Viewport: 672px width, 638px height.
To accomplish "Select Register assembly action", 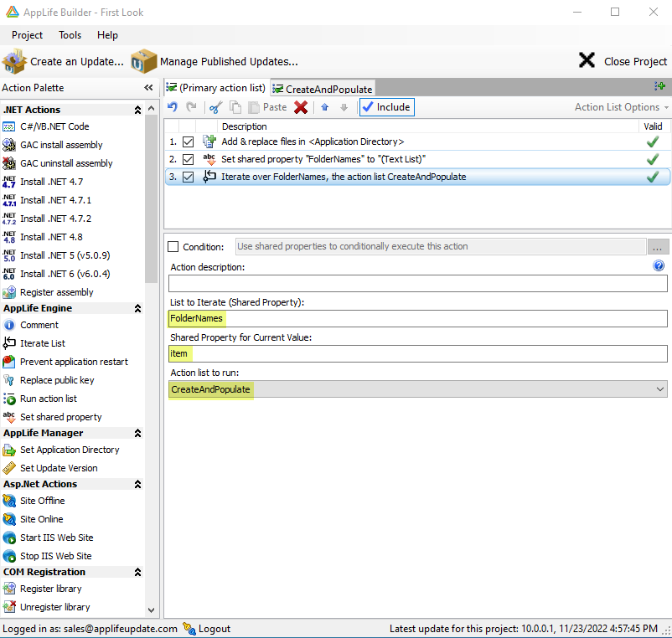I will click(48, 292).
